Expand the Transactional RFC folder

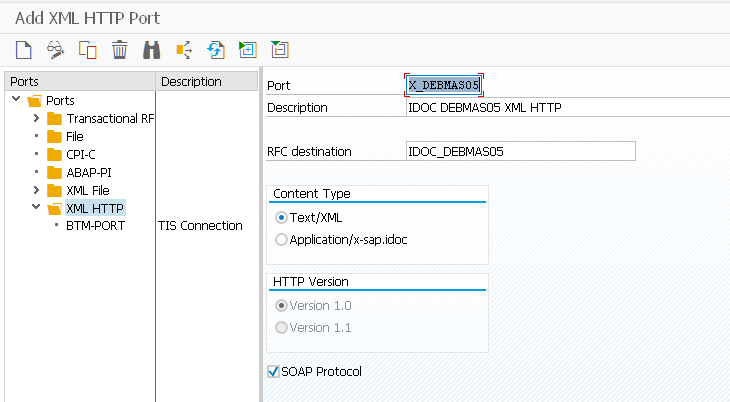tap(36, 118)
